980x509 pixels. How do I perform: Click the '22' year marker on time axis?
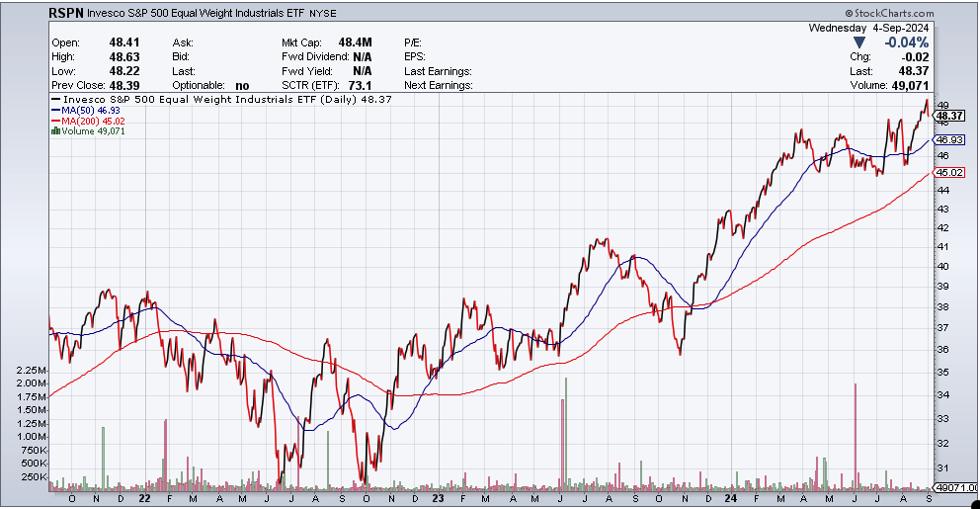(144, 499)
